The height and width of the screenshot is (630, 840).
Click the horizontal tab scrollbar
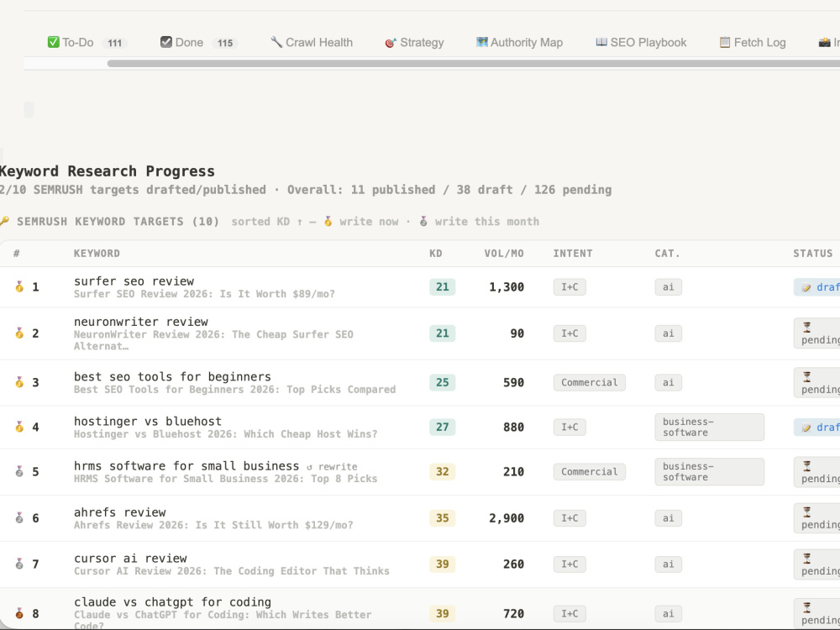click(x=474, y=63)
